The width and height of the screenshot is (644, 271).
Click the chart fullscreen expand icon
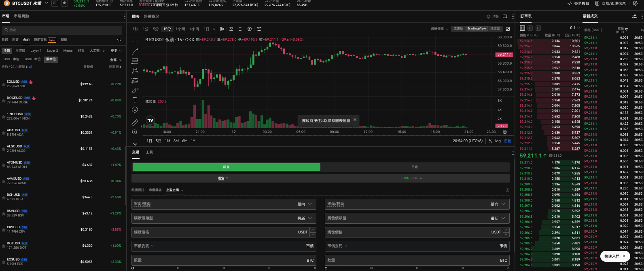(x=508, y=29)
